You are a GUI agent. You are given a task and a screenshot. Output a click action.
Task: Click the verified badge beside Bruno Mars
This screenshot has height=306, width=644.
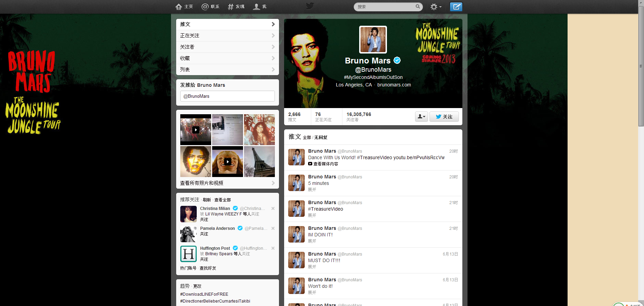(397, 60)
